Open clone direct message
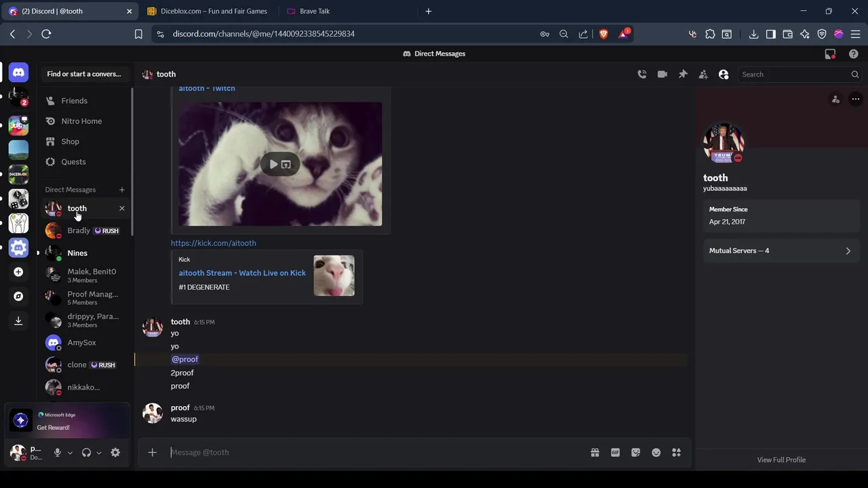Image resolution: width=868 pixels, height=488 pixels. (85, 365)
